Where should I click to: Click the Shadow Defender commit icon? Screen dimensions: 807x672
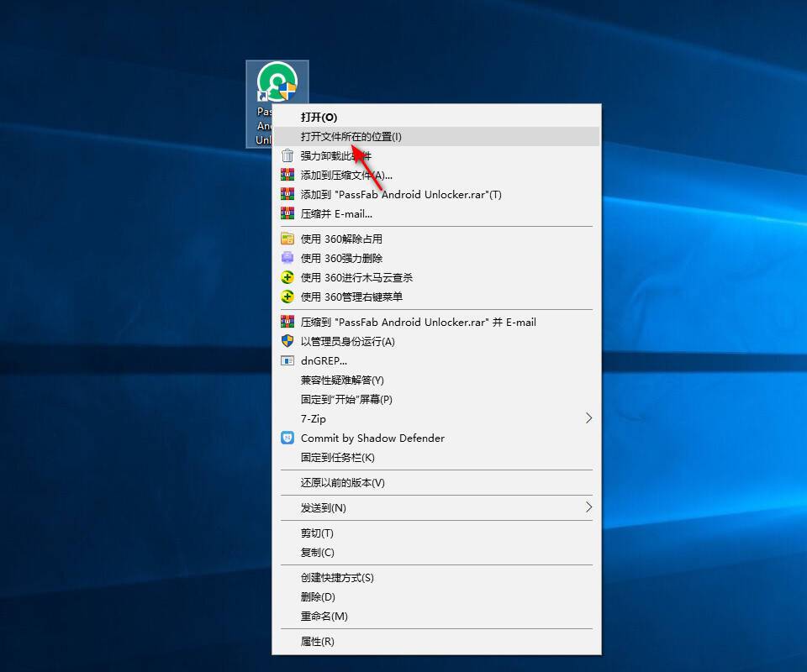287,438
